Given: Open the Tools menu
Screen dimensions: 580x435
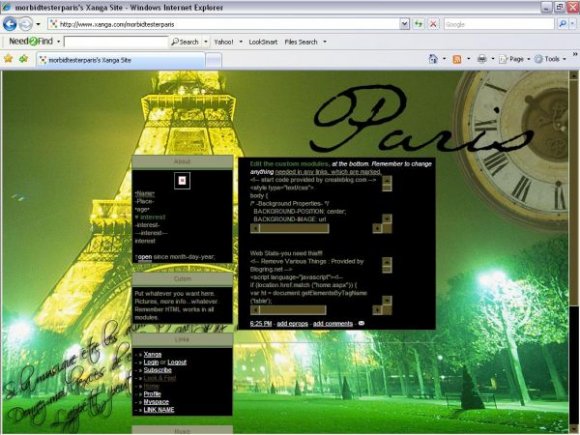Looking at the screenshot, I should 550,59.
